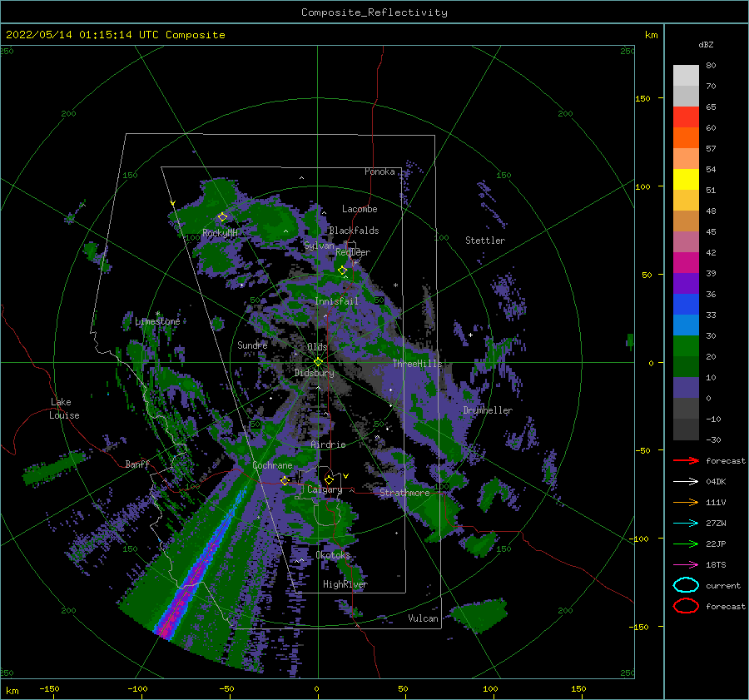749x700 pixels.
Task: Click the RockyMH label
Action: (220, 233)
